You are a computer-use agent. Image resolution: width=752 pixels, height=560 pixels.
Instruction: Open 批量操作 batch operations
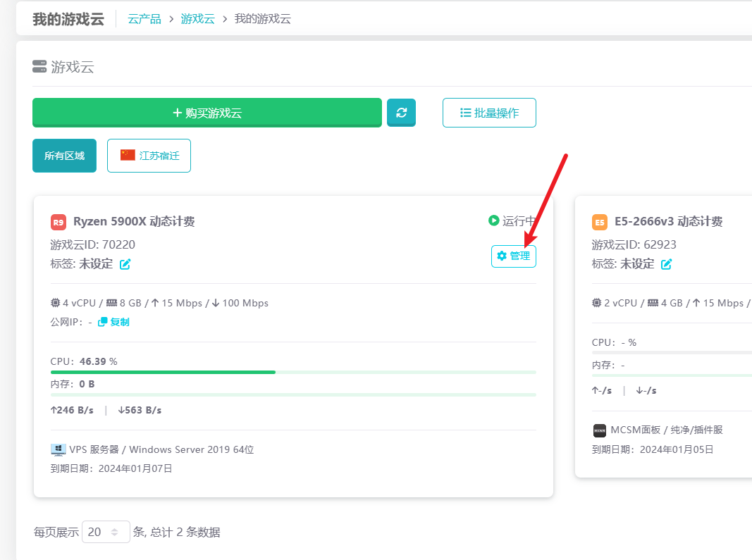point(489,113)
